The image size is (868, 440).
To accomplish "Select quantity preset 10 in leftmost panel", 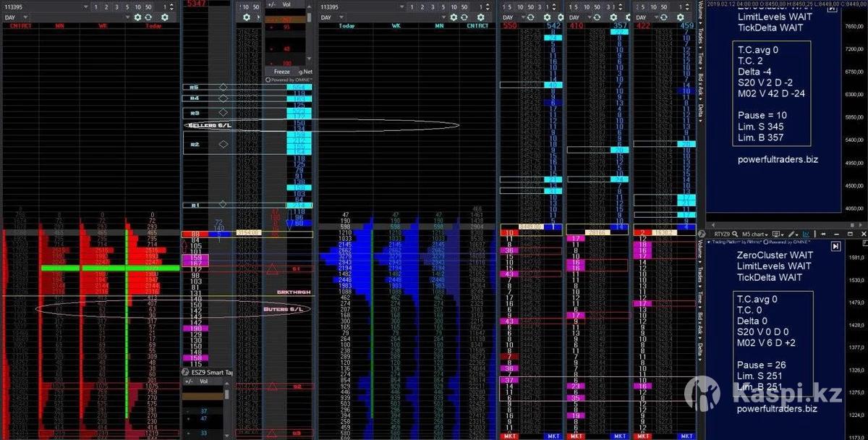I will 137,7.
